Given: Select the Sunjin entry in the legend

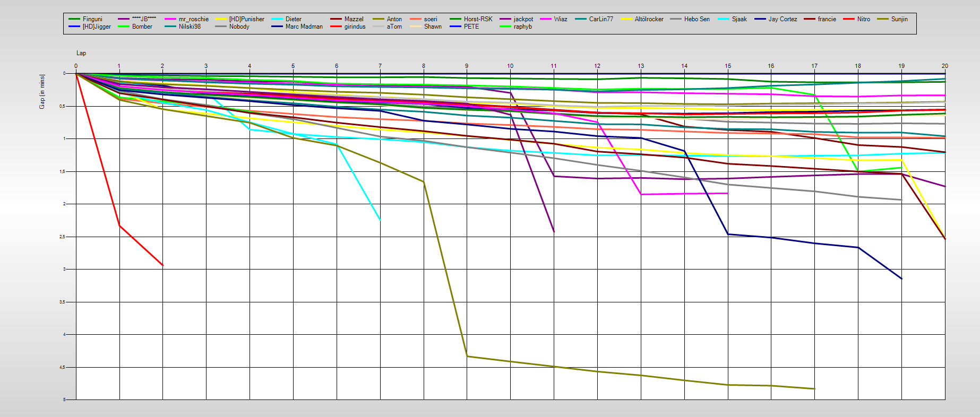Looking at the screenshot, I should [x=899, y=19].
